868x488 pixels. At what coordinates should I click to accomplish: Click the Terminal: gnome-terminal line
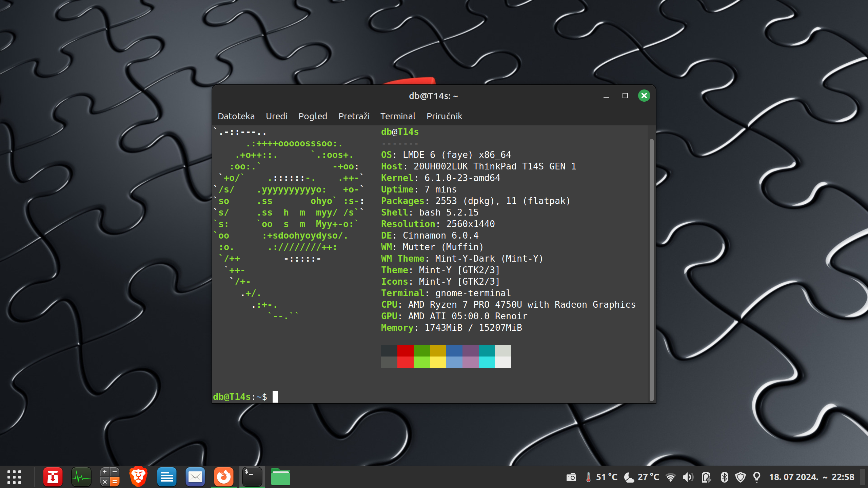tap(446, 293)
